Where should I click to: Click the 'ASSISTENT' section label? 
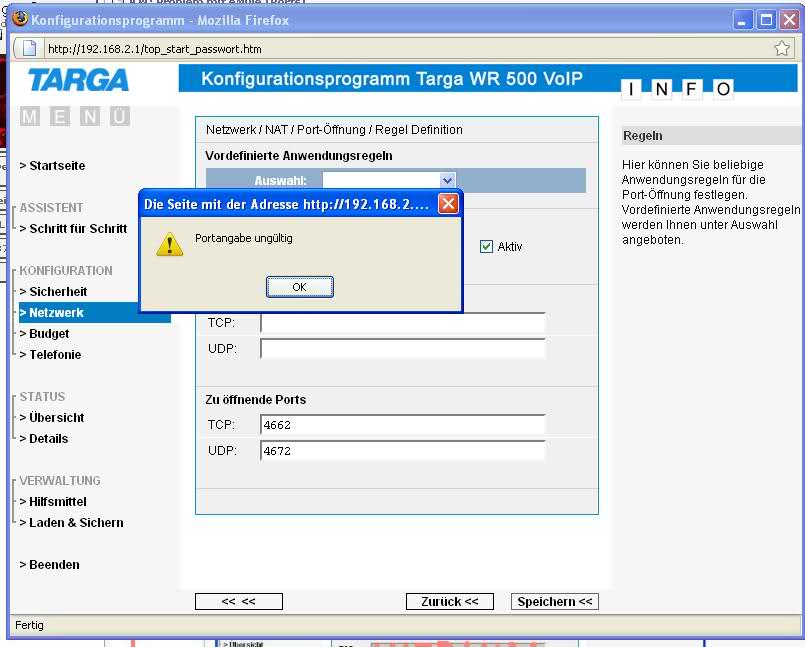51,208
